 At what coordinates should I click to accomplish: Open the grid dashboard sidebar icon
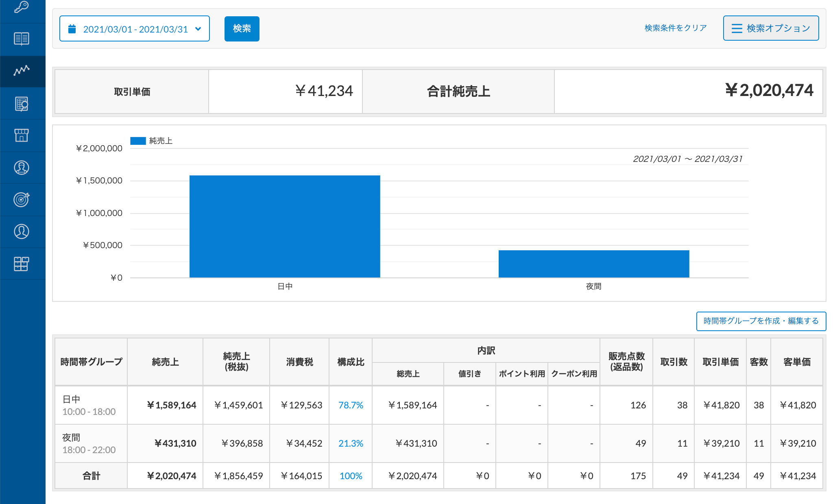pyautogui.click(x=22, y=264)
